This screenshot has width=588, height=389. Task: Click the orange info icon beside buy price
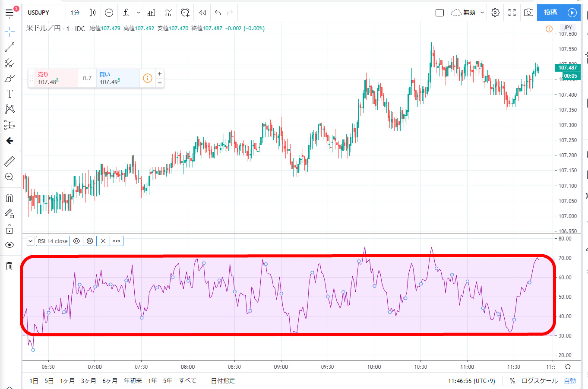coord(148,78)
